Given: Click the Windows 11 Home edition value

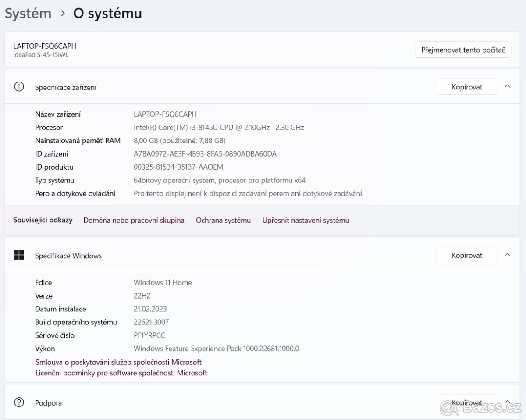Looking at the screenshot, I should pyautogui.click(x=163, y=282).
